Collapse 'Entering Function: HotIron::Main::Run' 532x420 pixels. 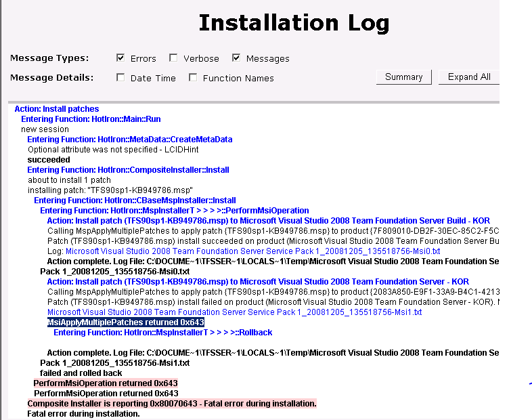(91, 119)
